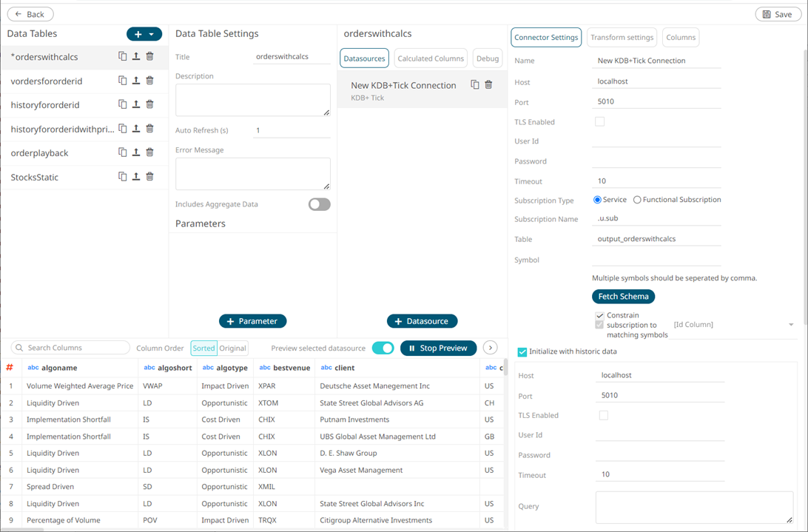Copy the New KDB+Tick Connection datasource
This screenshot has width=808, height=532.
click(x=475, y=85)
